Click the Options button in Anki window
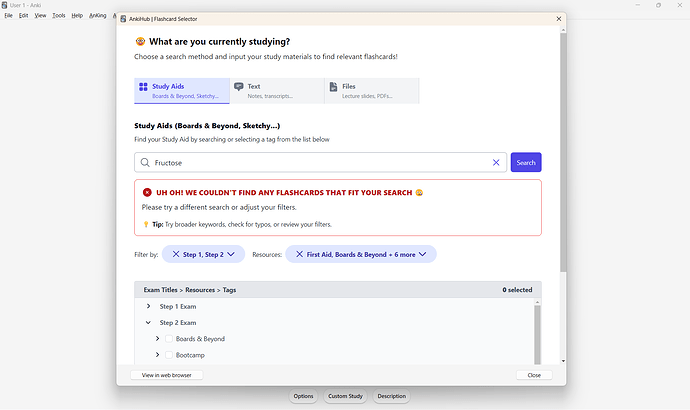690x410 pixels. click(x=304, y=396)
